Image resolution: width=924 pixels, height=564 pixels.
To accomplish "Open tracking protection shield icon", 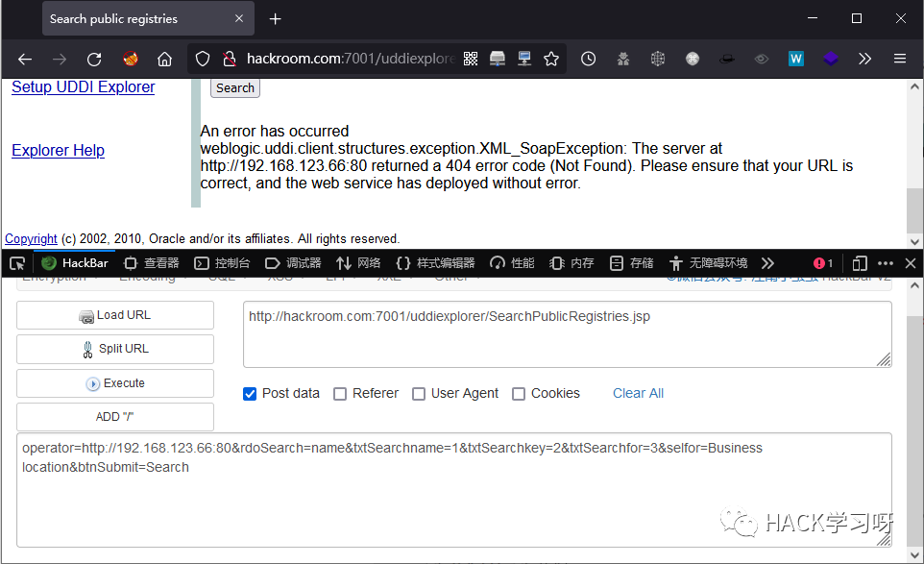I will click(203, 59).
